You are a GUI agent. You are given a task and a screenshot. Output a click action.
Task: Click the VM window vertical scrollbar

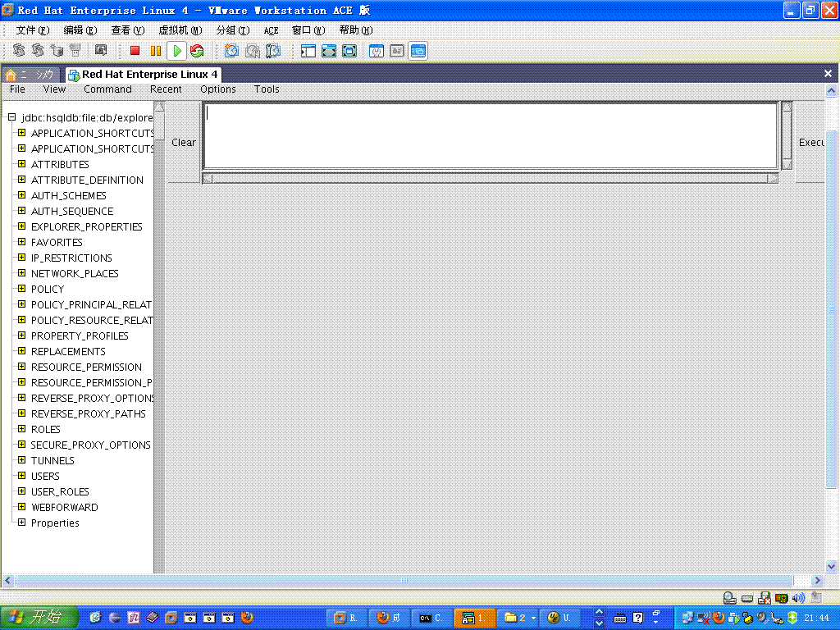(831, 328)
